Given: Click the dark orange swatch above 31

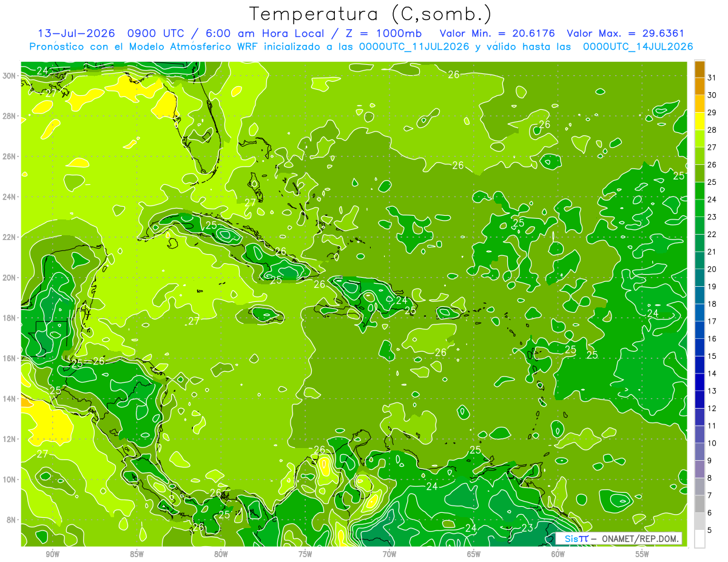Looking at the screenshot, I should (x=699, y=69).
